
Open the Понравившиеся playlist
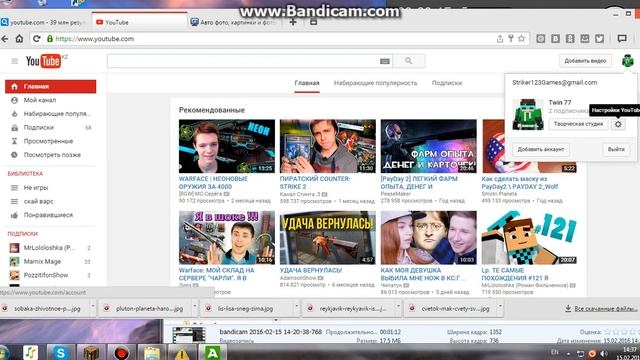pos(51,215)
